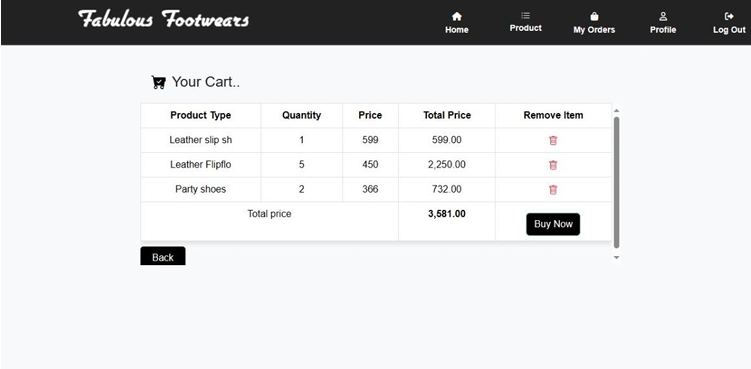The width and height of the screenshot is (751, 369).
Task: Click price value 366
Action: coord(370,189)
